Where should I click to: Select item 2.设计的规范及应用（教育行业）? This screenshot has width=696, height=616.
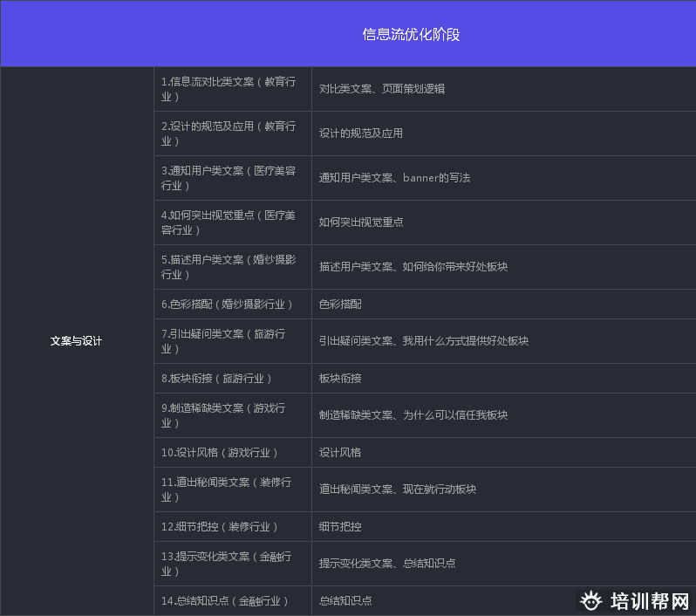coord(229,133)
